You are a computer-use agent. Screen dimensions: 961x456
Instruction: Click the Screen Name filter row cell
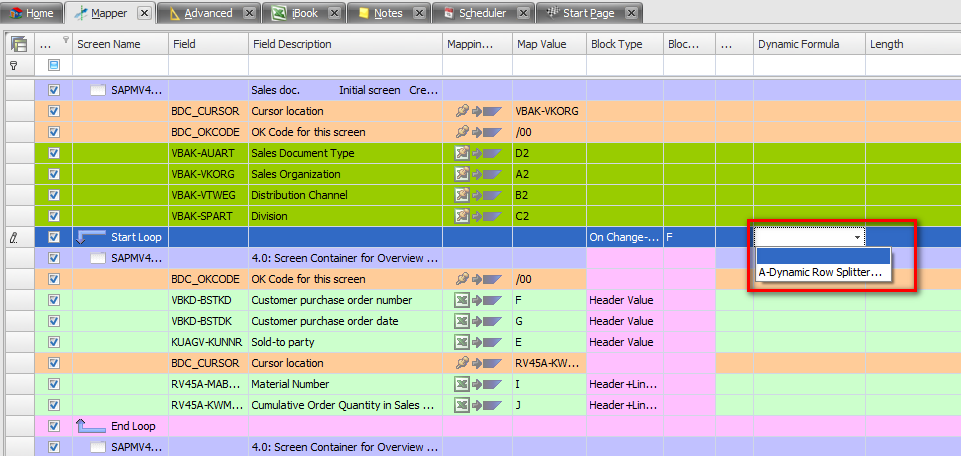tap(120, 65)
